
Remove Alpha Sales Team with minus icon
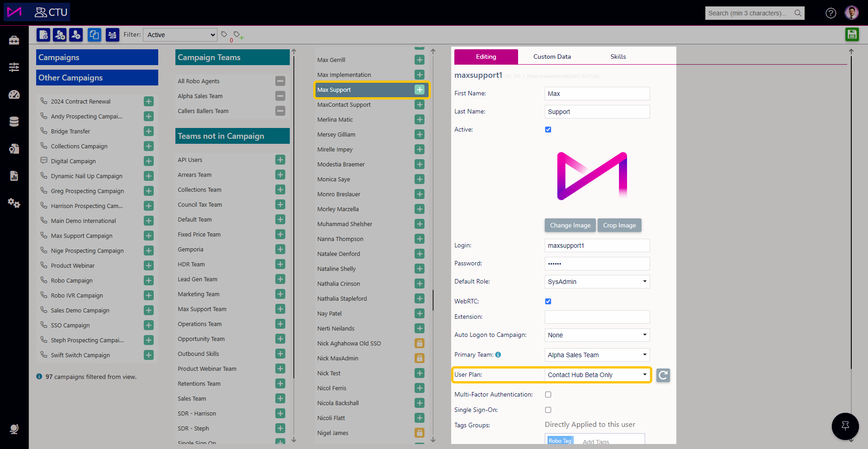(280, 96)
